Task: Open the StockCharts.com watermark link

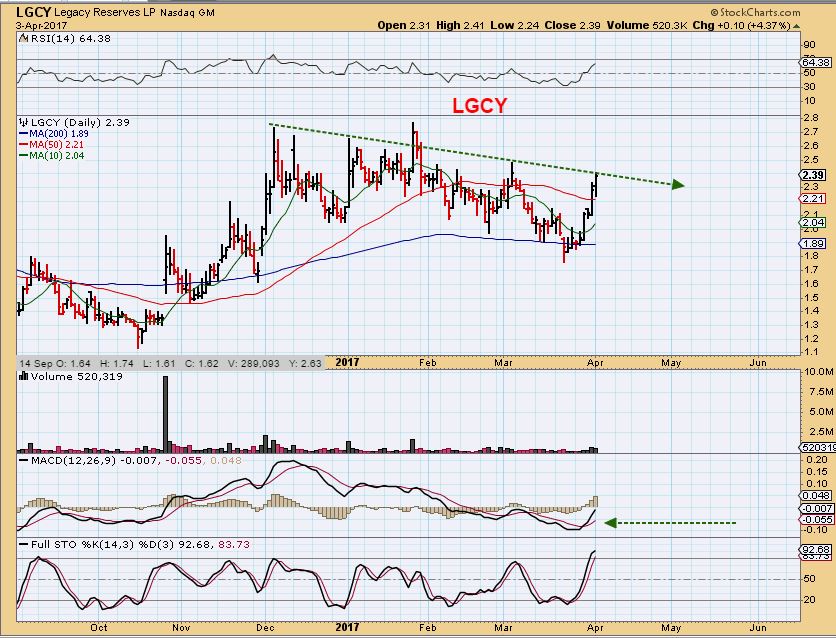Action: pyautogui.click(x=755, y=12)
